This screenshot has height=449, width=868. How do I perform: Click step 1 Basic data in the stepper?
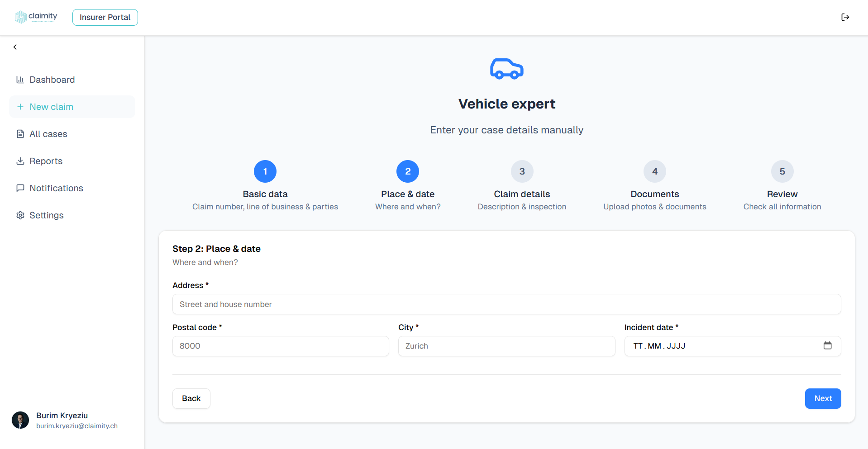tap(265, 171)
